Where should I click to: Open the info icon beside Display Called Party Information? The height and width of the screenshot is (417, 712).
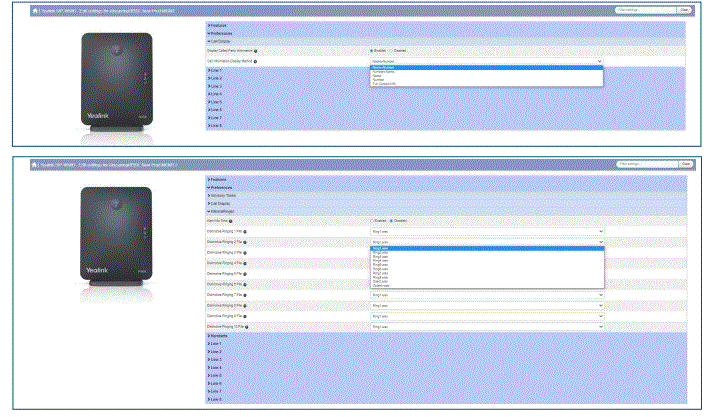pos(256,51)
